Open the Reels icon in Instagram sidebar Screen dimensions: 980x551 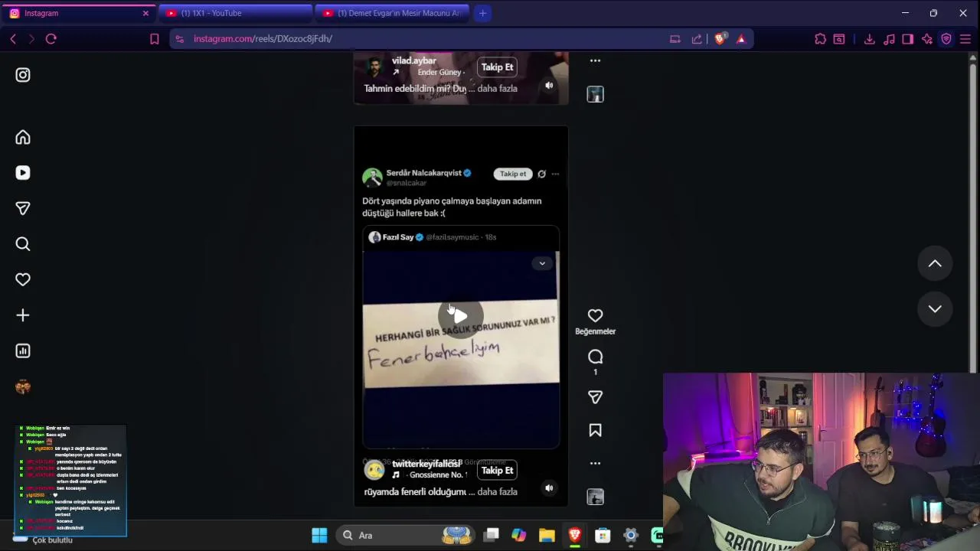click(23, 173)
